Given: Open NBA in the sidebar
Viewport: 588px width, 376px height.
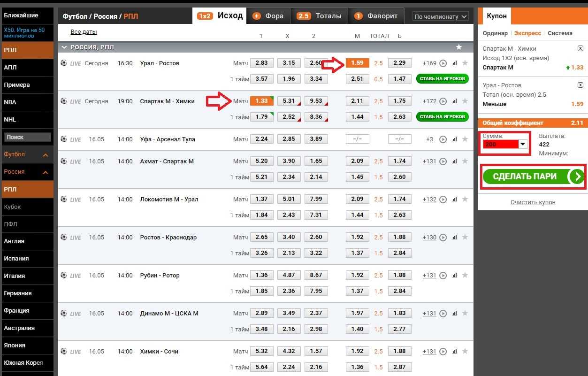Looking at the screenshot, I should coord(27,102).
